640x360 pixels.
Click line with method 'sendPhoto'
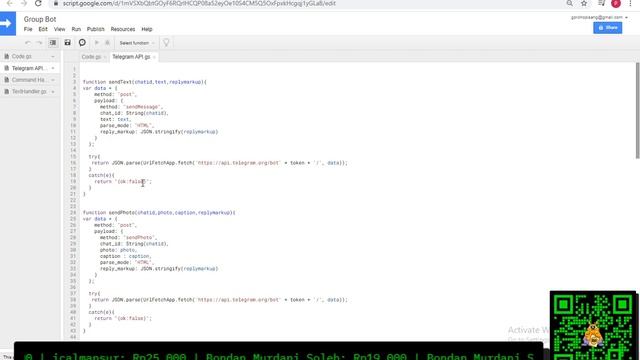[128, 238]
